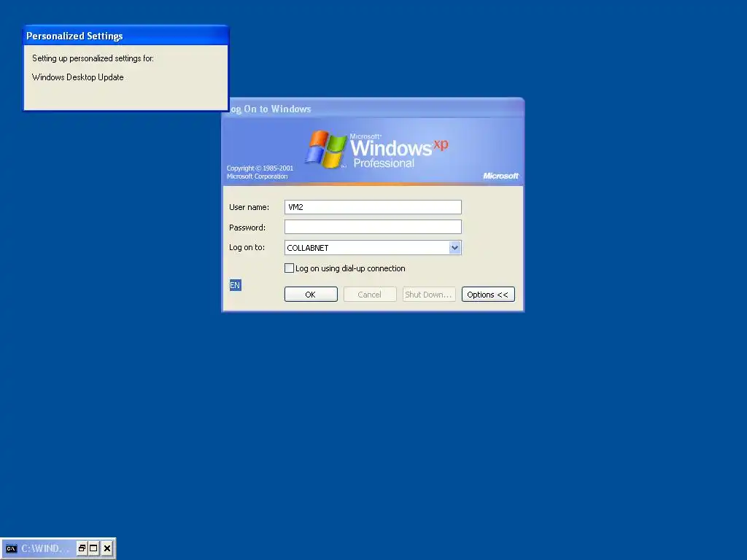Viewport: 747px width, 560px height.
Task: Collapse the dialog with Options << button
Action: [x=488, y=295]
